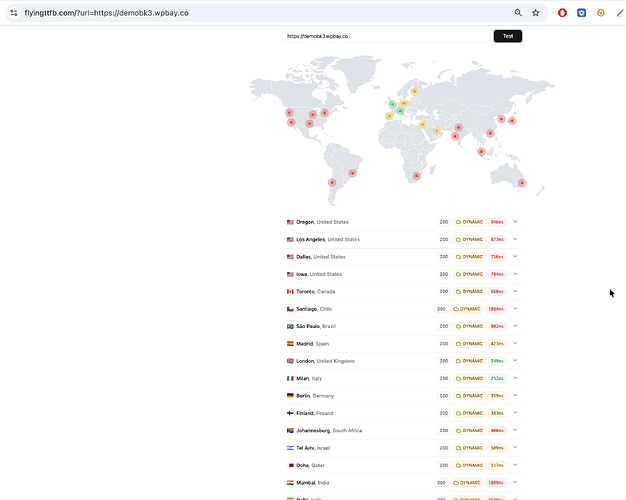
Task: Click the purple slash extension icon
Action: [x=619, y=13]
